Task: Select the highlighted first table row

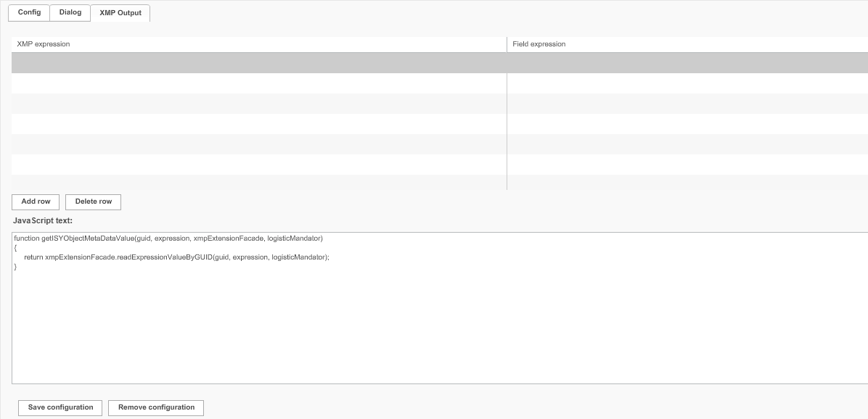Action: coord(254,63)
